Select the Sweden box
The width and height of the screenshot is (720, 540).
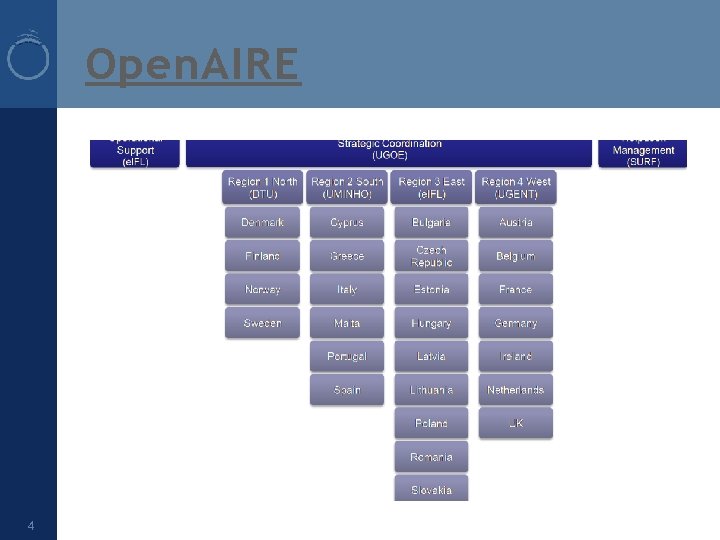coord(263,323)
